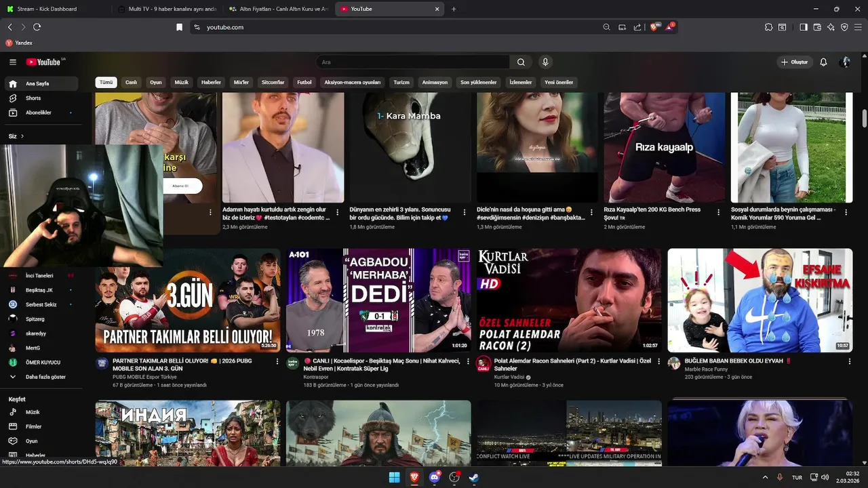Share page icon in address bar

[637, 27]
